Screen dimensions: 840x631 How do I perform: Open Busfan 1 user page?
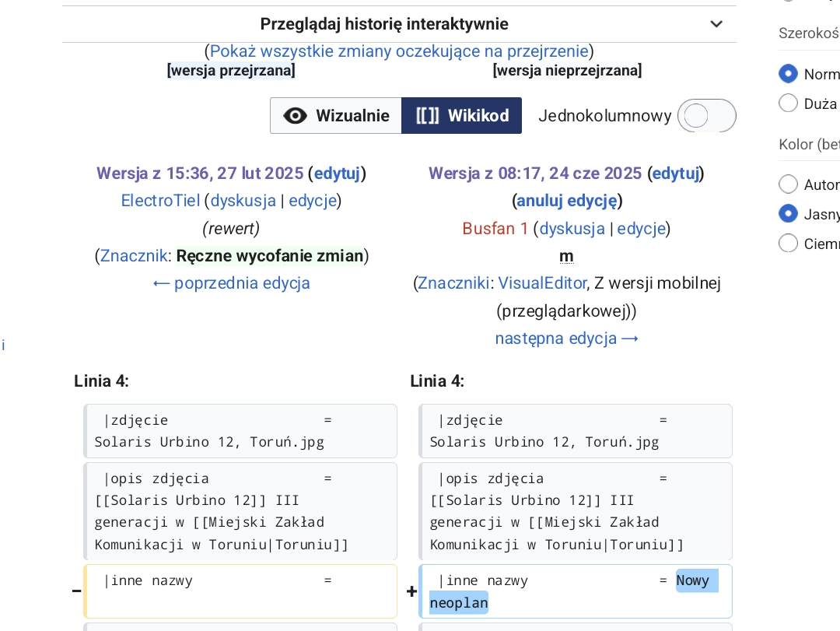(495, 229)
